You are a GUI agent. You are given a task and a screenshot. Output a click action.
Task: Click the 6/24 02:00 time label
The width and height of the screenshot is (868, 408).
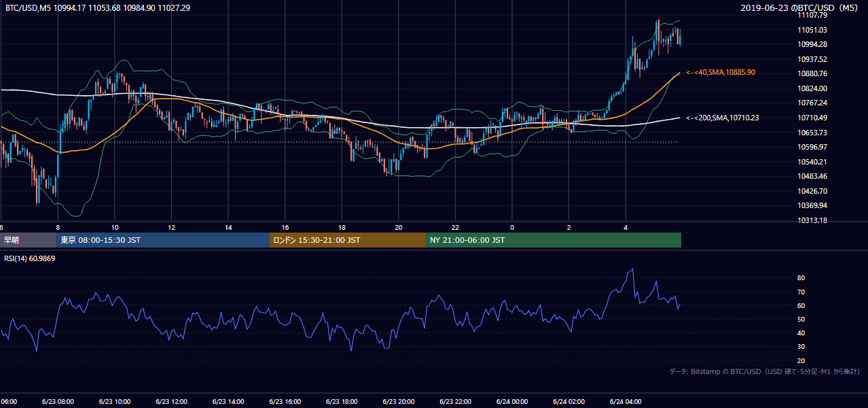coord(568,402)
